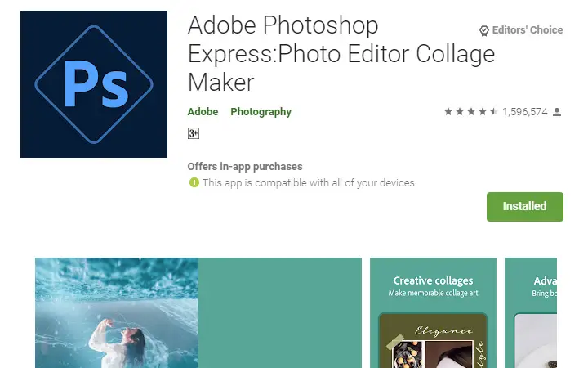Click the green compatibility info icon
This screenshot has height=368, width=588.
(x=194, y=183)
